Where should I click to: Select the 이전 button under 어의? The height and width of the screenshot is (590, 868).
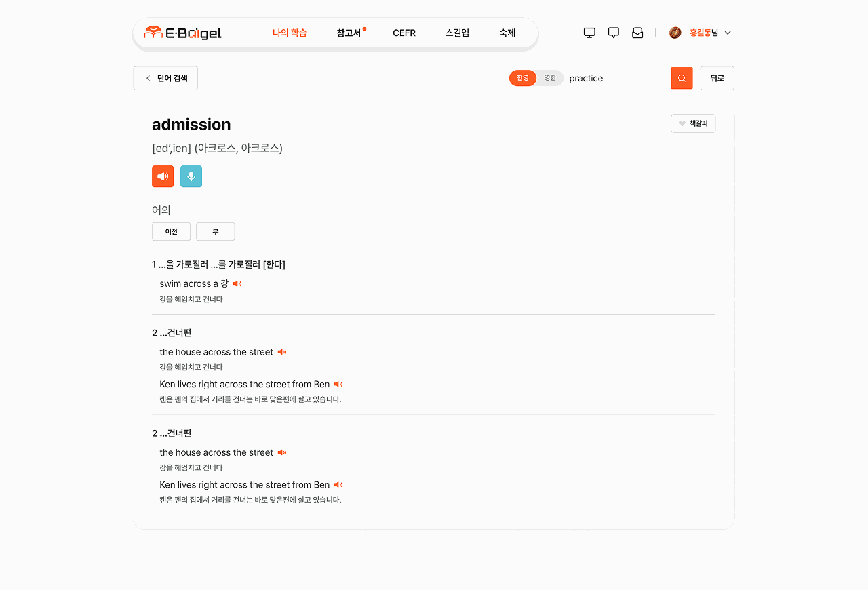pyautogui.click(x=171, y=231)
